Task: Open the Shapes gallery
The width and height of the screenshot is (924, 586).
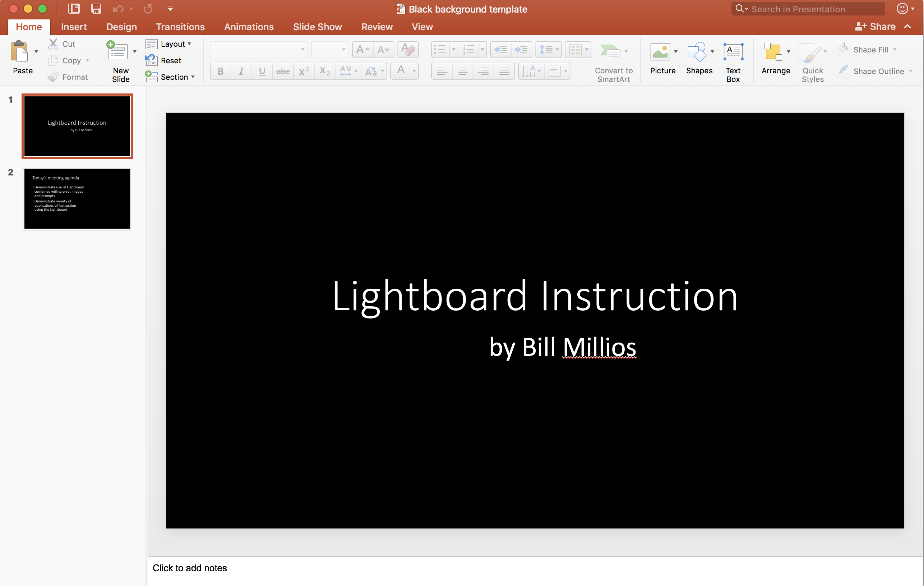Action: click(x=697, y=51)
